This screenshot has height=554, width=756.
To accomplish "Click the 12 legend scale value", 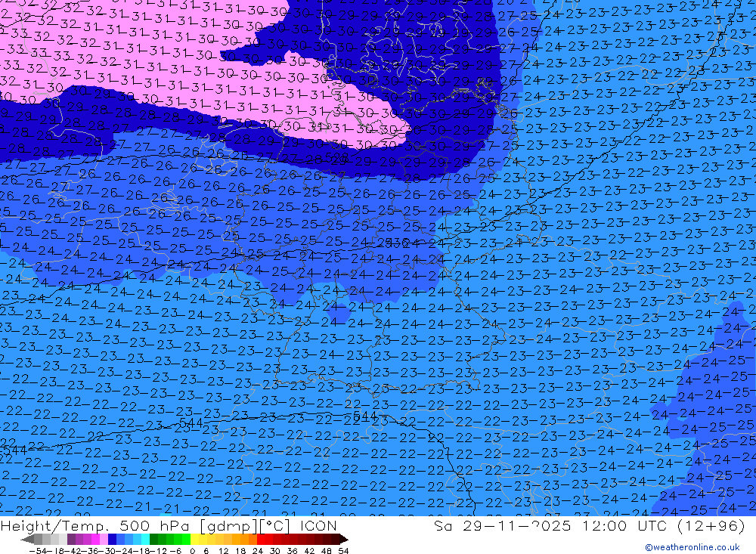I will point(224,551).
